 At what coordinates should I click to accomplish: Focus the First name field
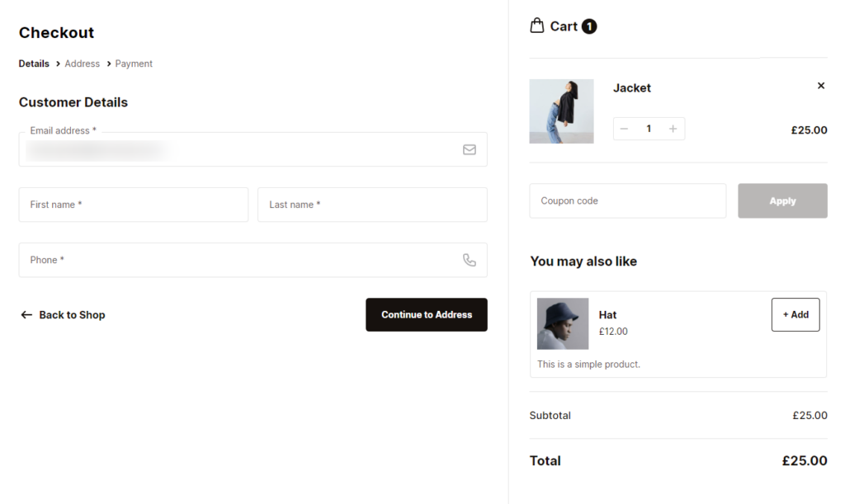pos(133,205)
